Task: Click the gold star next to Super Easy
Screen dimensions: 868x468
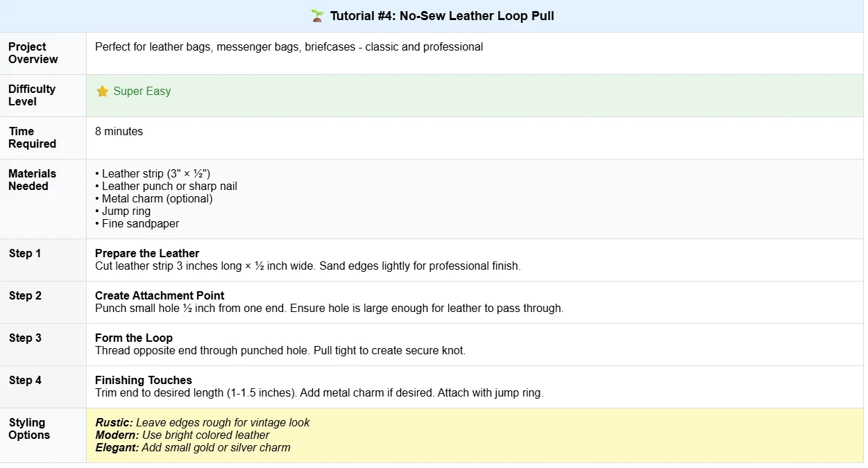Action: tap(103, 92)
